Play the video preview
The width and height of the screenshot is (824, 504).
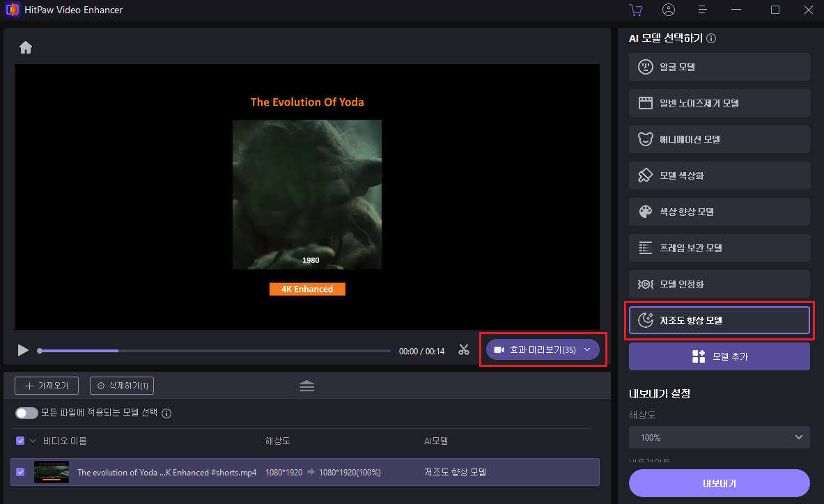(x=23, y=350)
